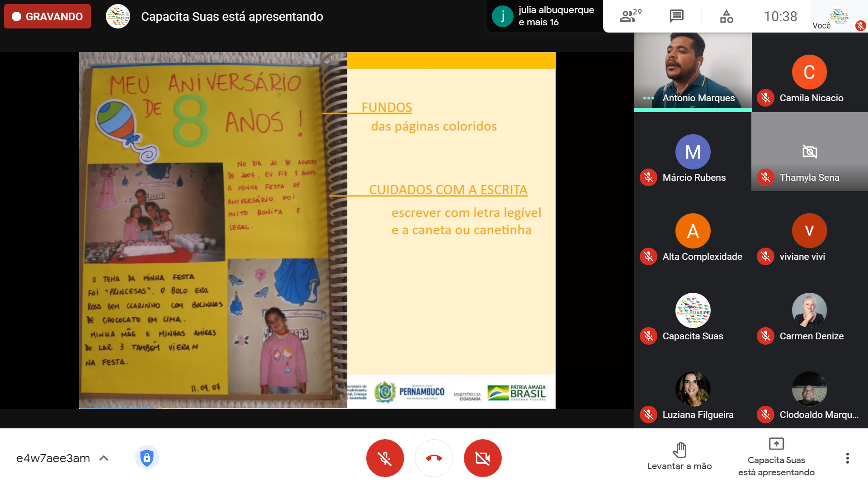The height and width of the screenshot is (488, 868).
Task: Hang up with the red phone icon
Action: pyautogui.click(x=434, y=458)
